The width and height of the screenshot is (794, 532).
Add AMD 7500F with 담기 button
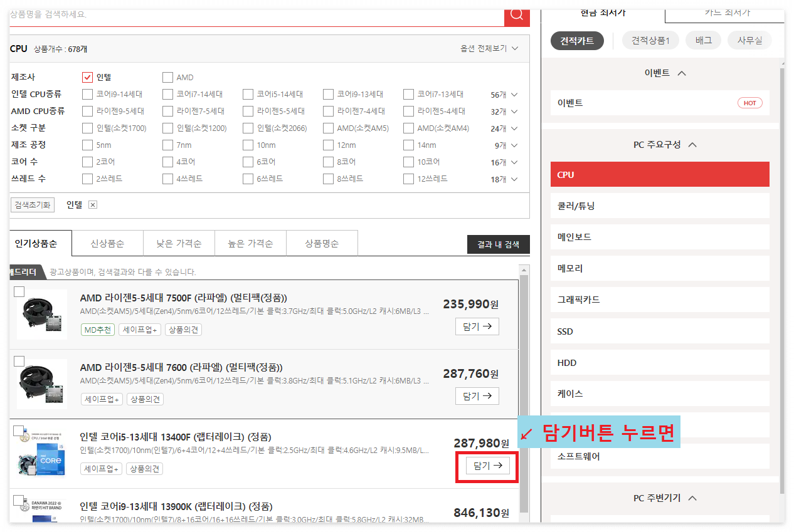[477, 326]
